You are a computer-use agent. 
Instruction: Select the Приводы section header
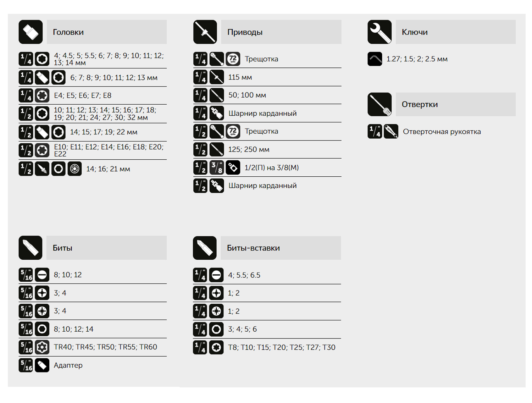281,32
